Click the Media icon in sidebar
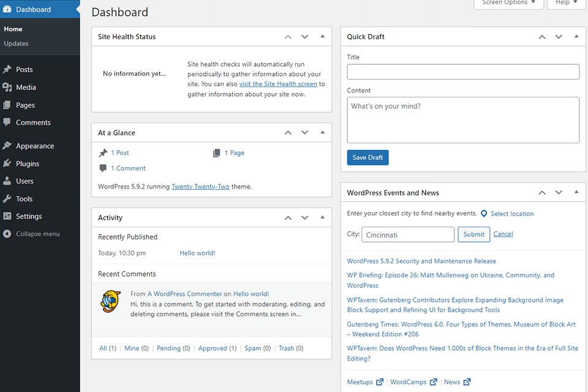Viewport: 588px width, 392px height. [7, 88]
